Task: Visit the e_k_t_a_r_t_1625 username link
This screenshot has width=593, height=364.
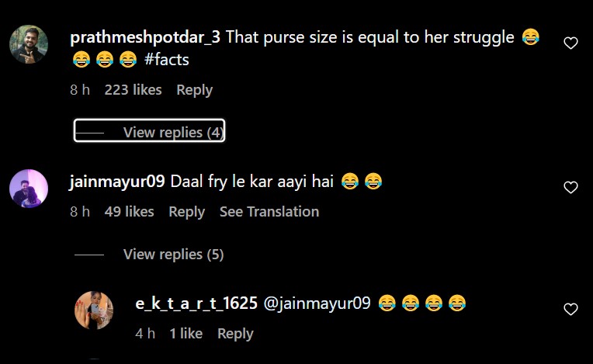Action: click(x=196, y=303)
